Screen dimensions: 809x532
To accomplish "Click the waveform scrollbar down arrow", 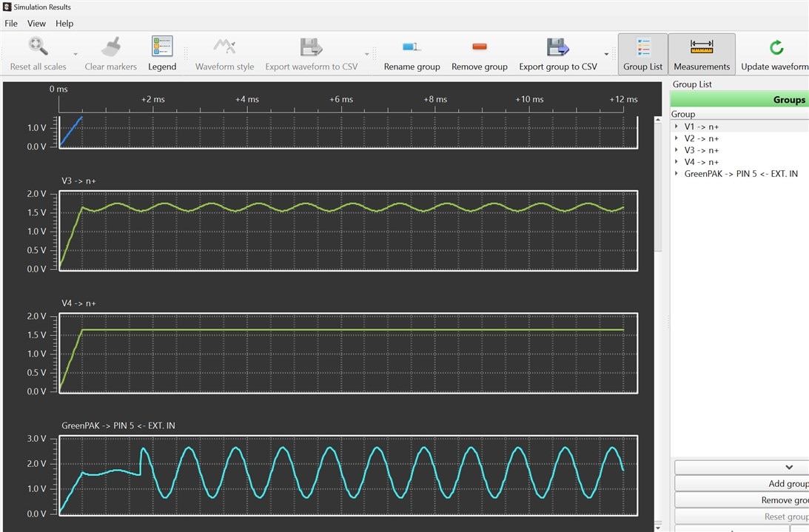I will [x=658, y=528].
